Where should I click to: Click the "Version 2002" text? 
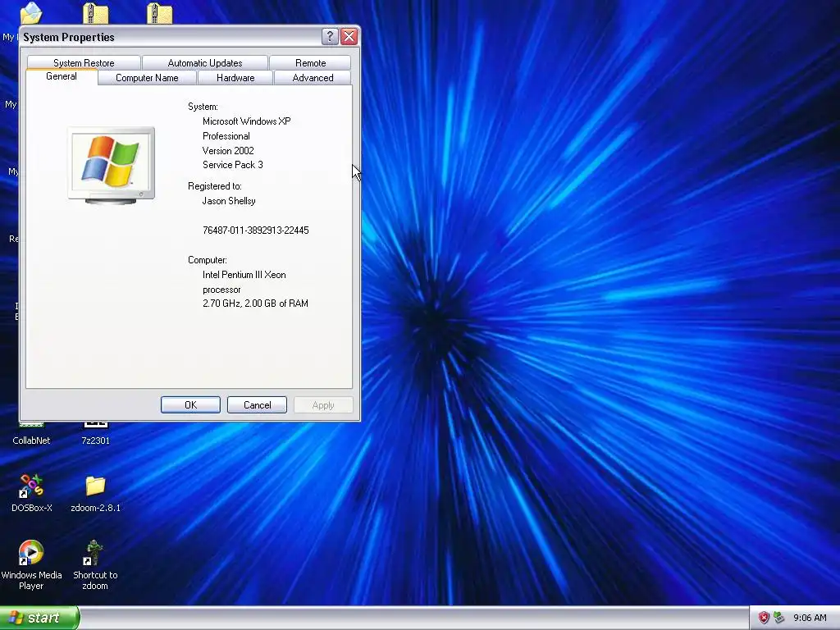[x=228, y=151]
